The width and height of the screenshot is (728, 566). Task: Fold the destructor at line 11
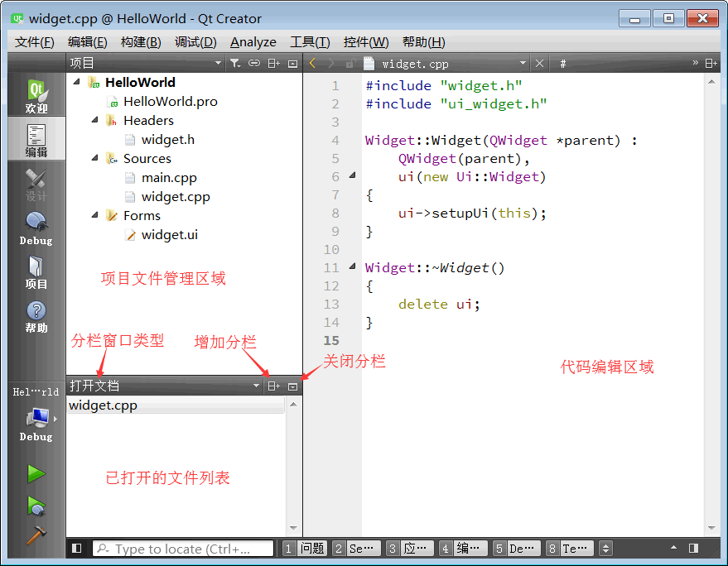click(x=352, y=266)
